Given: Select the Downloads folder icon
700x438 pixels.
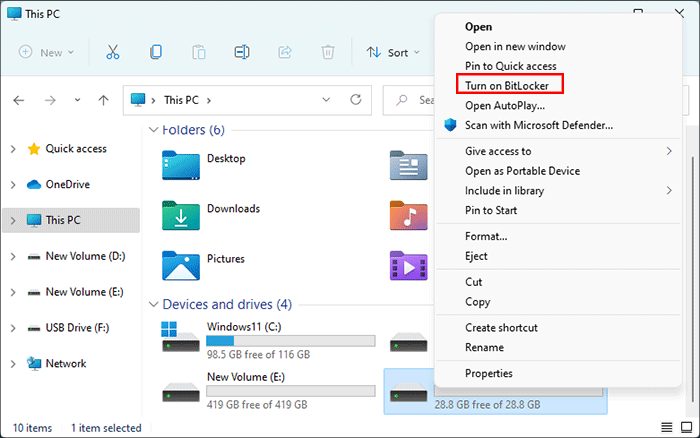Looking at the screenshot, I should pos(181,216).
